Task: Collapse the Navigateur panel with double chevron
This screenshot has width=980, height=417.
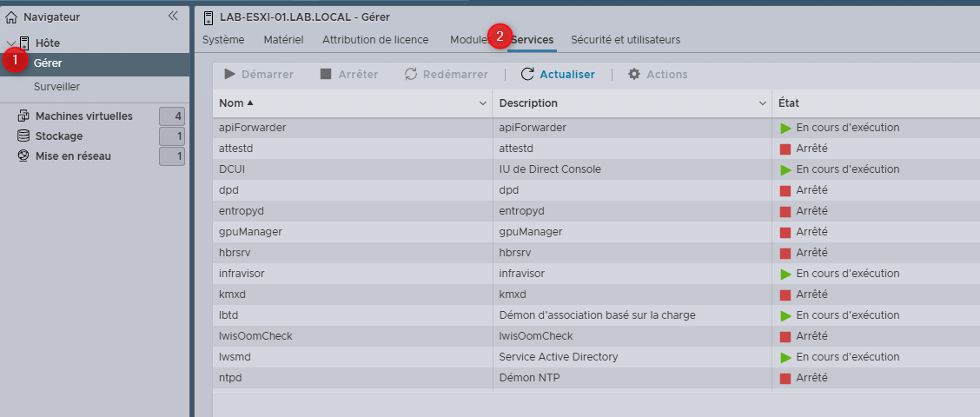Action: pyautogui.click(x=173, y=16)
